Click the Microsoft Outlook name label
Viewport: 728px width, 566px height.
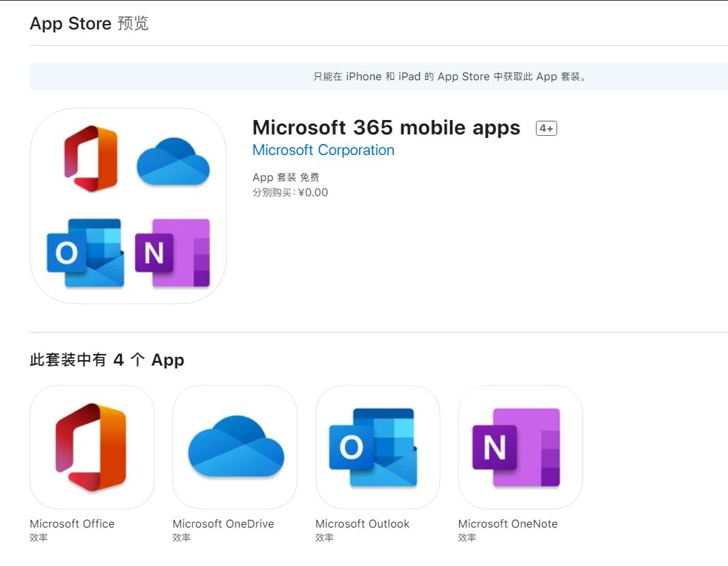tap(362, 523)
